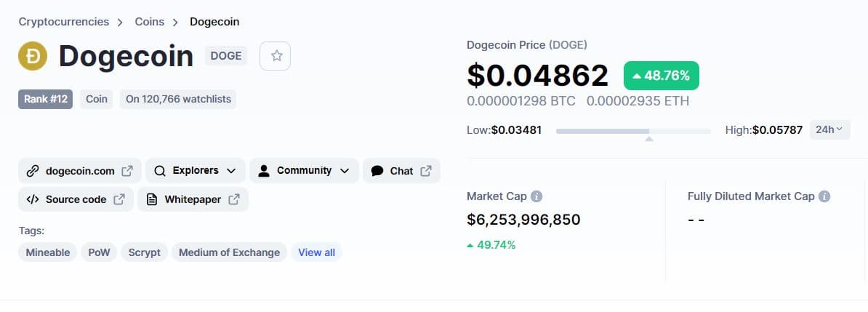The image size is (868, 312).
Task: Click the Source code brackets icon
Action: [32, 199]
